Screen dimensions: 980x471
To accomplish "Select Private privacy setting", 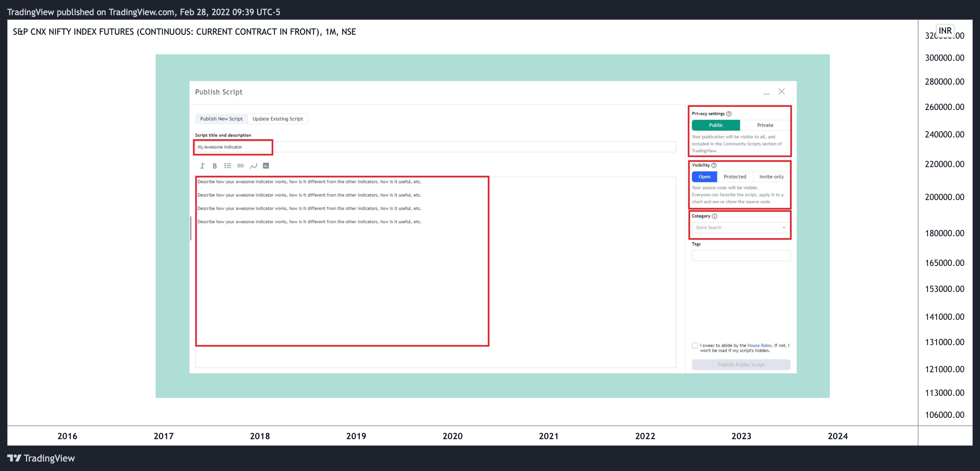I will pos(765,125).
